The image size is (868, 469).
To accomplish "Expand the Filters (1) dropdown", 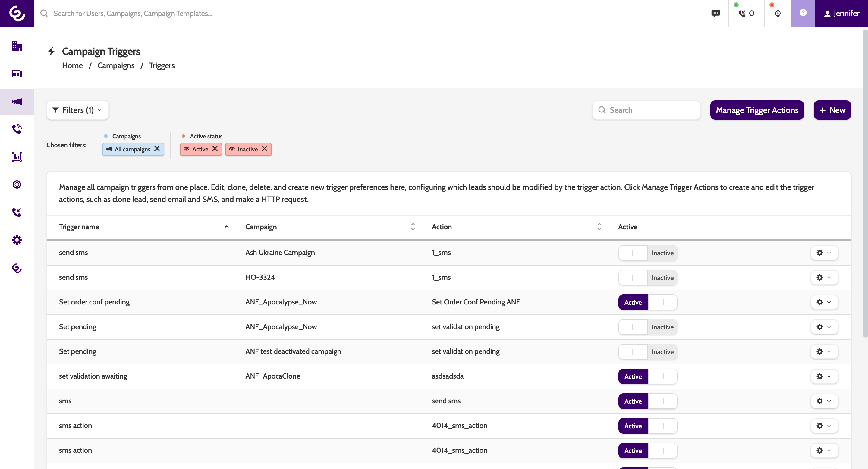I will click(x=77, y=110).
